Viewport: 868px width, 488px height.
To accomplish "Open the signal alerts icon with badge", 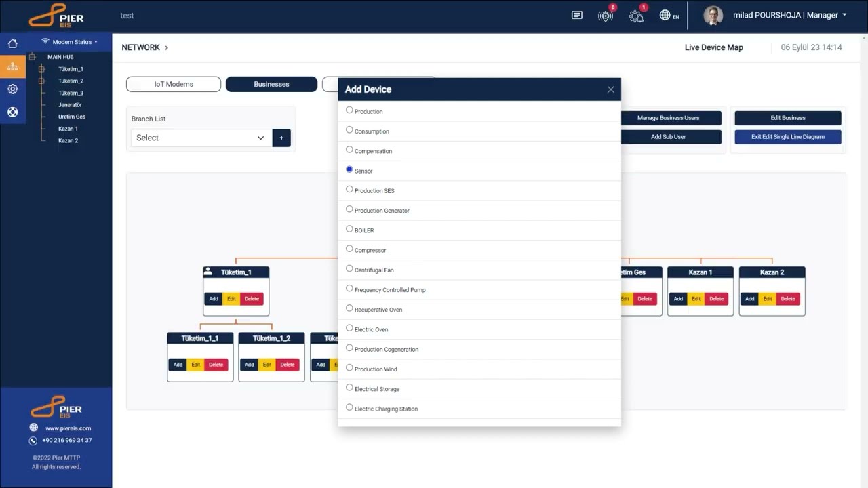I will (606, 16).
